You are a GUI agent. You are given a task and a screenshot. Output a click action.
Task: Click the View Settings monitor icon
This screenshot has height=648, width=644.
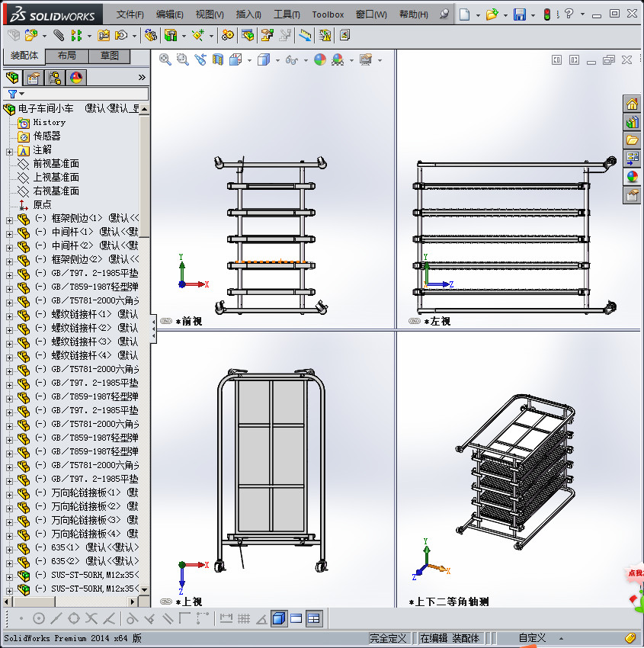coord(366,59)
